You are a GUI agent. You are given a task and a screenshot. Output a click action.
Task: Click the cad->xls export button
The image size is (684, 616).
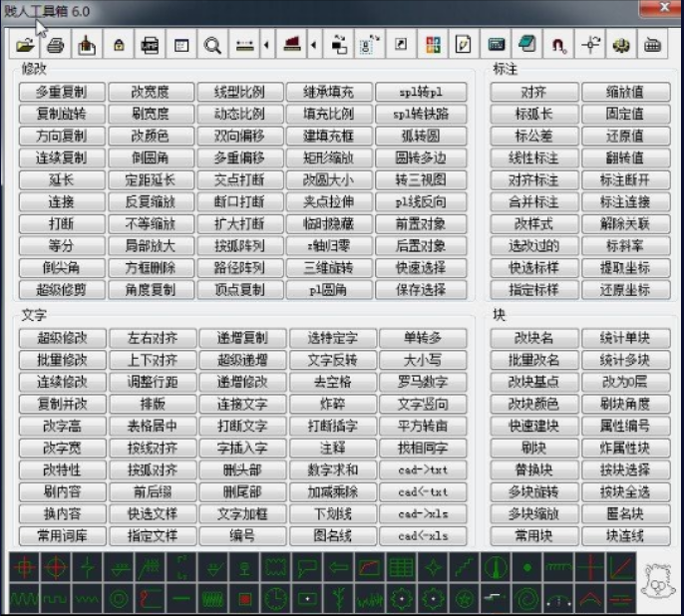[423, 514]
